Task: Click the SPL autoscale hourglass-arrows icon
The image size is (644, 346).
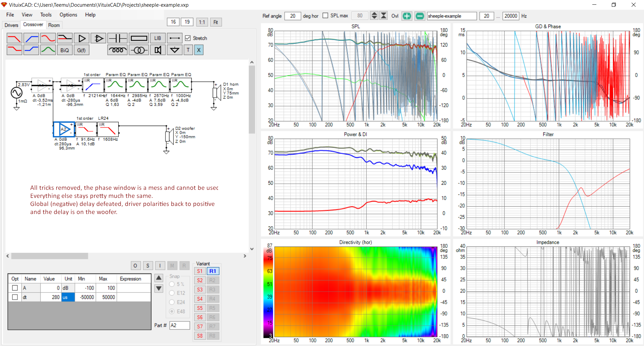Action: 384,16
